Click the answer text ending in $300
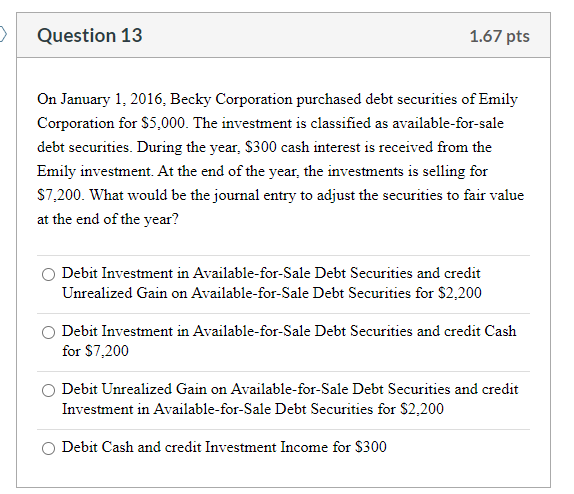574x494 pixels. (x=224, y=447)
